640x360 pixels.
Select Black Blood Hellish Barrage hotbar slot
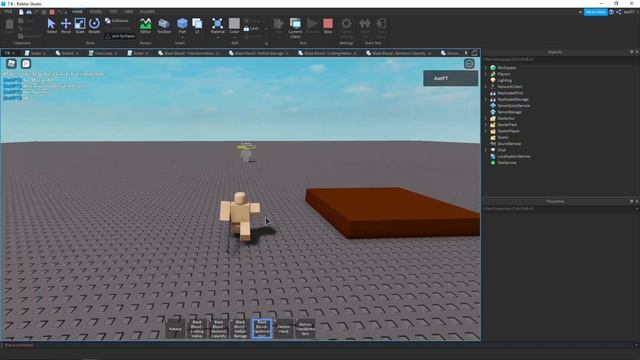coord(240,329)
